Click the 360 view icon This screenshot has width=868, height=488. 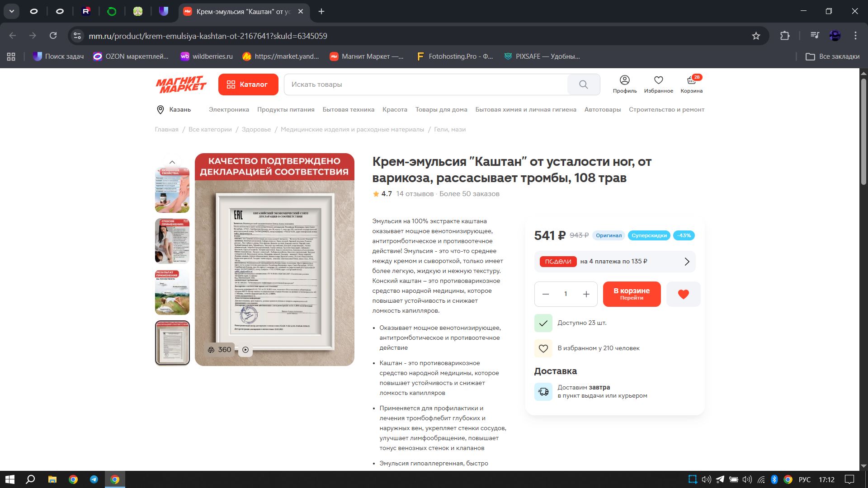[220, 350]
